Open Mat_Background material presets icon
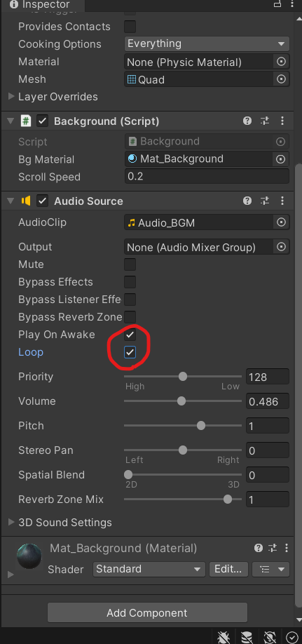This screenshot has height=644, width=302. pyautogui.click(x=273, y=548)
